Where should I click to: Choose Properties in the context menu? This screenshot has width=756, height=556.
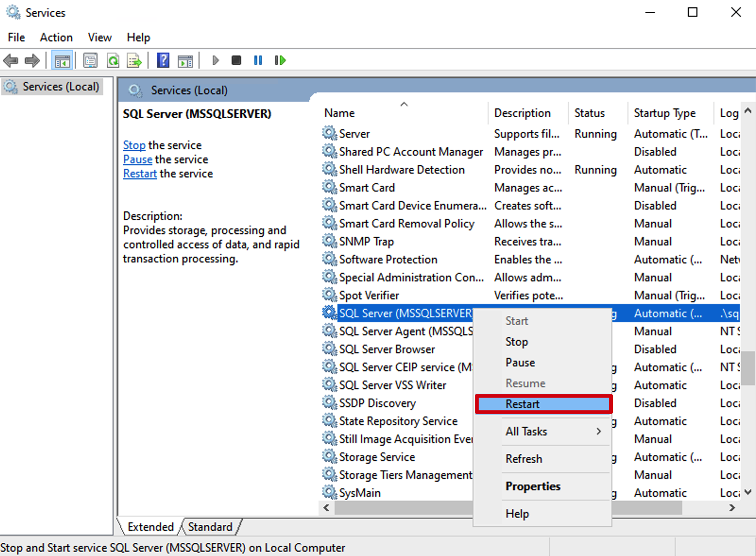(x=543, y=486)
